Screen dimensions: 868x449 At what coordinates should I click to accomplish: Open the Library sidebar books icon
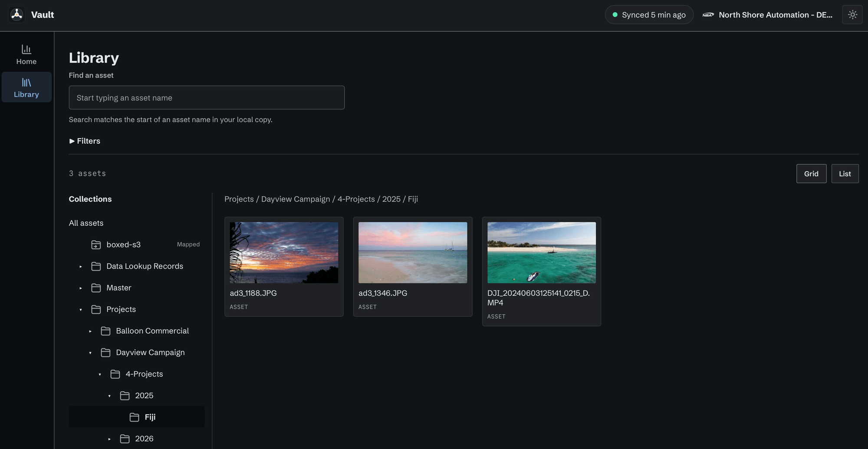tap(26, 83)
